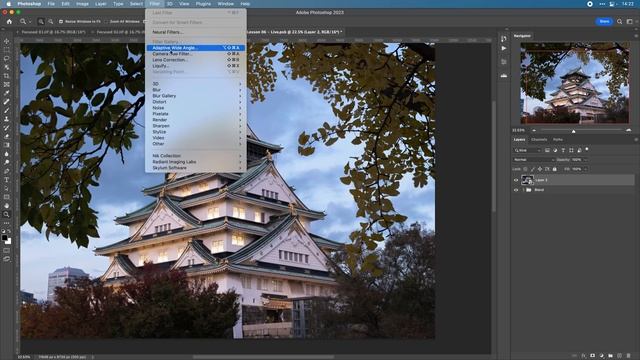Viewport: 640px width, 360px height.
Task: Switch to the Channels tab
Action: coord(539,140)
